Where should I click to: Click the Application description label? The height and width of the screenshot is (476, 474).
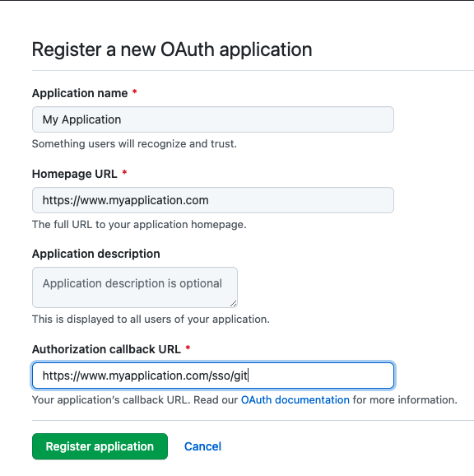95,254
